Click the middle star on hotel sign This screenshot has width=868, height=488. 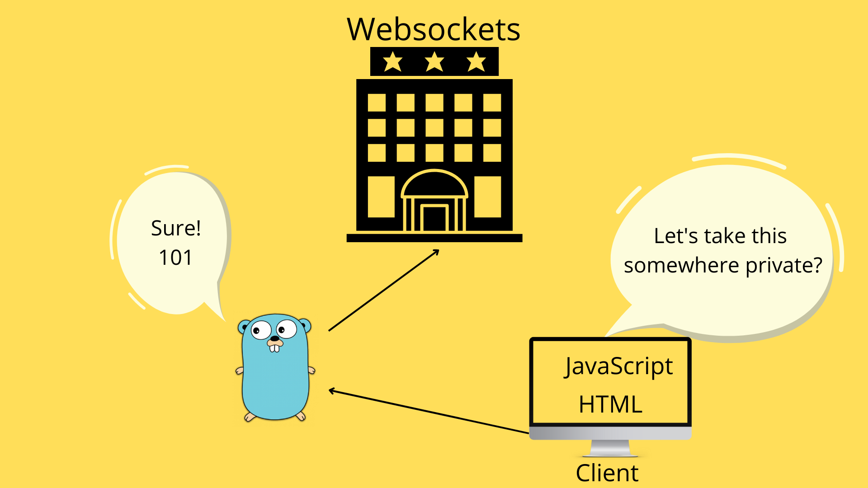pyautogui.click(x=434, y=61)
